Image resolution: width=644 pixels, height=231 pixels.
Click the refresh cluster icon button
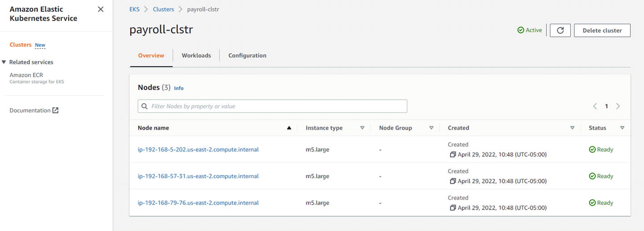[x=560, y=30]
